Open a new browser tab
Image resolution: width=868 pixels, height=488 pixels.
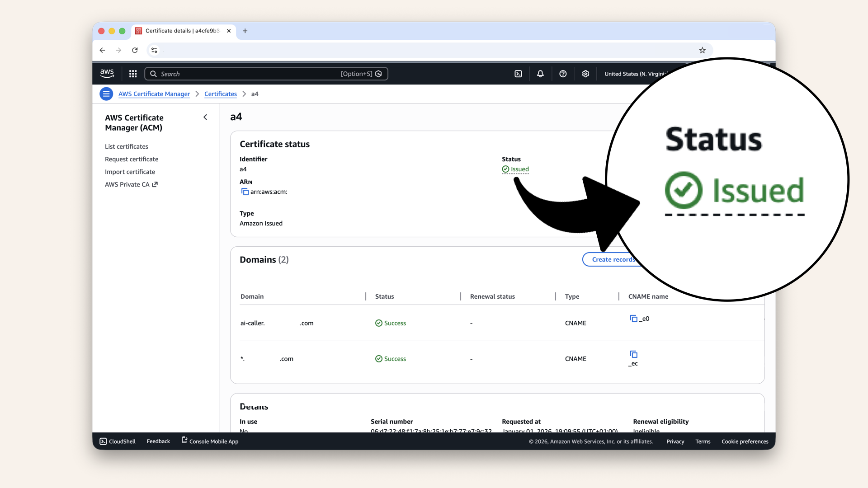click(245, 31)
